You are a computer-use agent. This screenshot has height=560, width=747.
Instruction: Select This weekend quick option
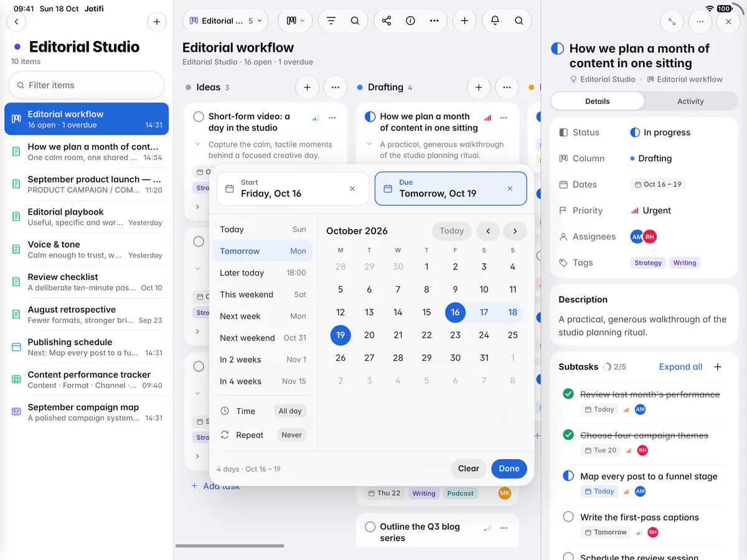[x=263, y=295]
